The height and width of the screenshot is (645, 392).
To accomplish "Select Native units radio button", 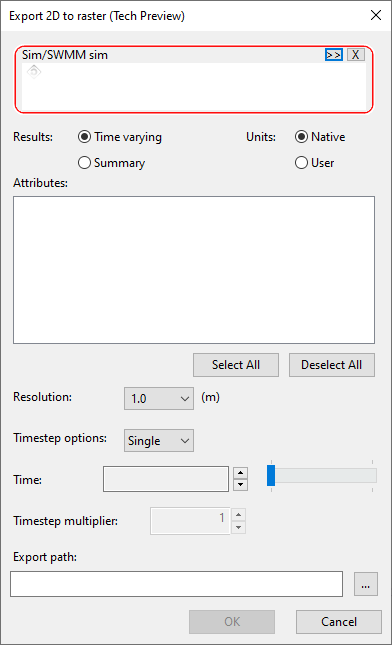I will (320, 137).
